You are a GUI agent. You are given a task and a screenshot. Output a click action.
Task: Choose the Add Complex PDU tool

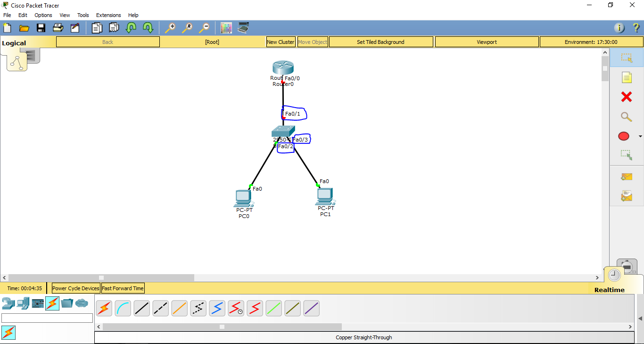pyautogui.click(x=627, y=196)
